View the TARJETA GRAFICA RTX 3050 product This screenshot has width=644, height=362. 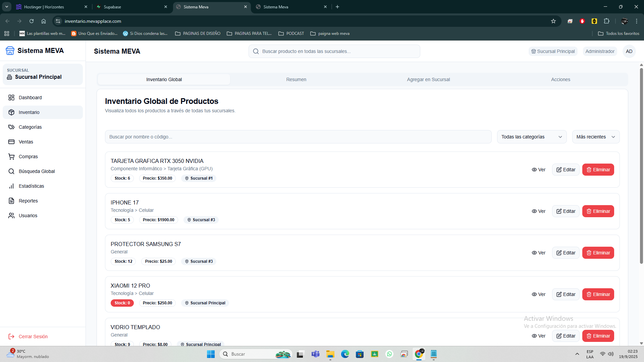(x=539, y=170)
